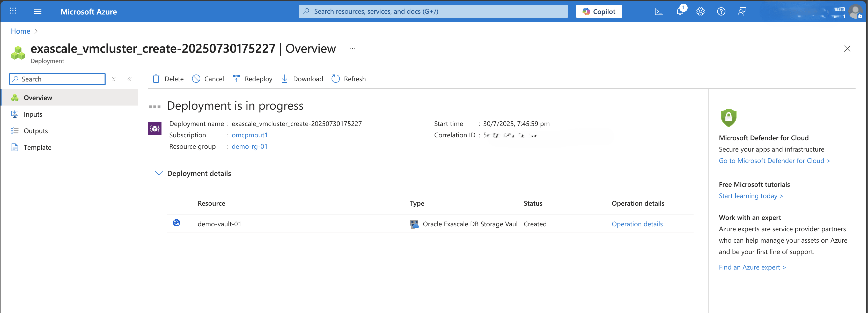Download deployment details

click(x=302, y=79)
